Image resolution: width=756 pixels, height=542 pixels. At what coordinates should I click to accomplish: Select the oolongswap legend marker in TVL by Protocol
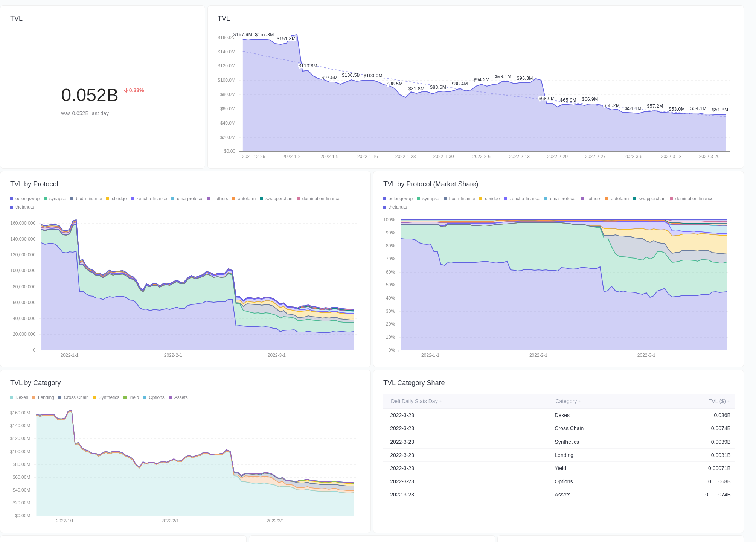click(x=11, y=198)
